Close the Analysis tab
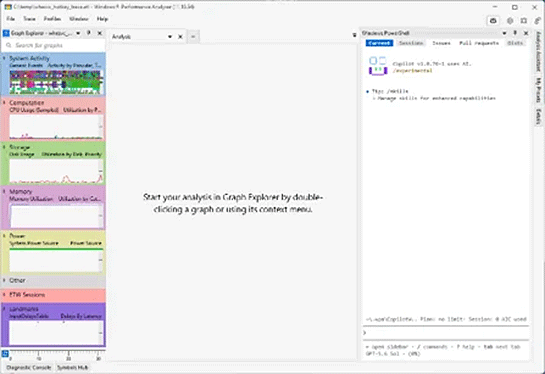The height and width of the screenshot is (374, 545). [180, 36]
